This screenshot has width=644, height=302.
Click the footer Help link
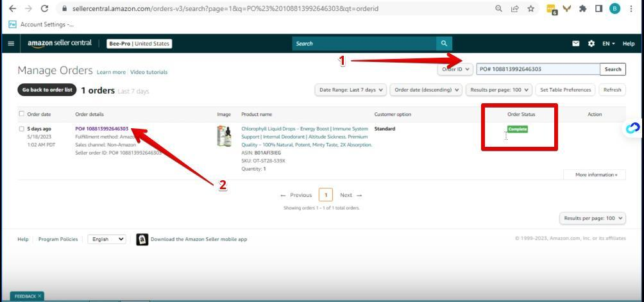pyautogui.click(x=23, y=239)
